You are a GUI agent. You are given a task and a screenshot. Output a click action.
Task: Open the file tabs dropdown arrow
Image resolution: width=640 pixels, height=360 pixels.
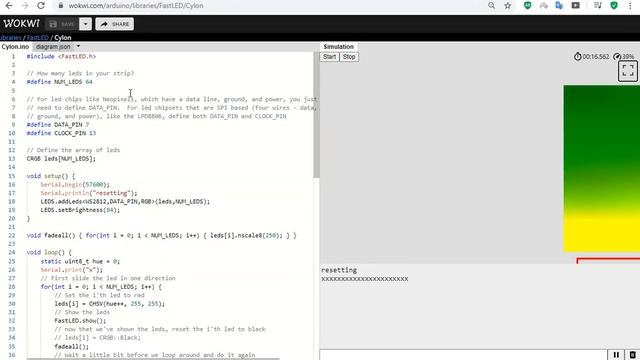pyautogui.click(x=78, y=46)
